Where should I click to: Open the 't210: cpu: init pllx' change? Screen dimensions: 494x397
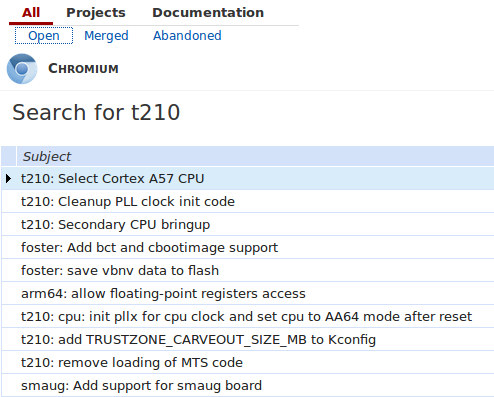tap(246, 317)
